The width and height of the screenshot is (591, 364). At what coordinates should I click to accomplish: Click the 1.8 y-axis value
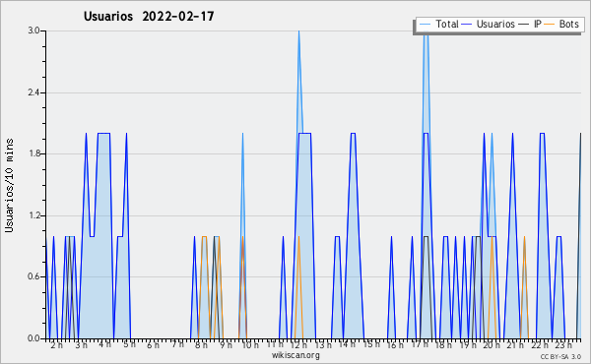(33, 153)
